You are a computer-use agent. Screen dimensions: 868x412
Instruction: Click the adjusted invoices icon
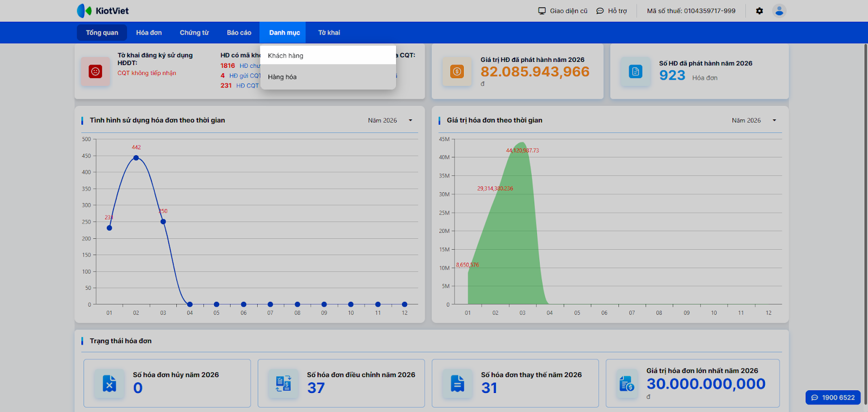[283, 384]
